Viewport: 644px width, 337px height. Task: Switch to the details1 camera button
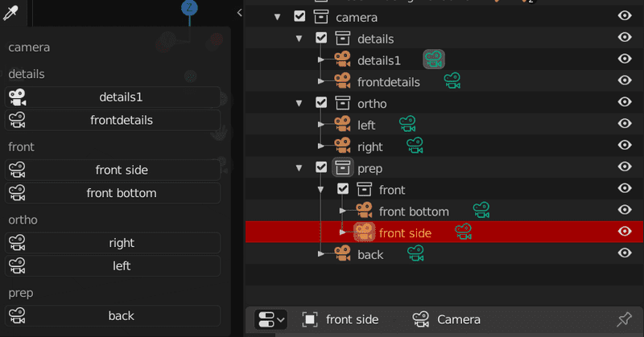(113, 97)
